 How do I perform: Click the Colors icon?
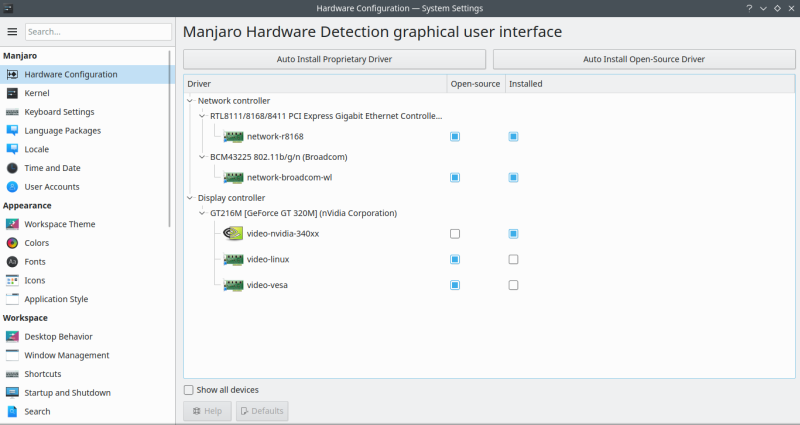coord(12,243)
